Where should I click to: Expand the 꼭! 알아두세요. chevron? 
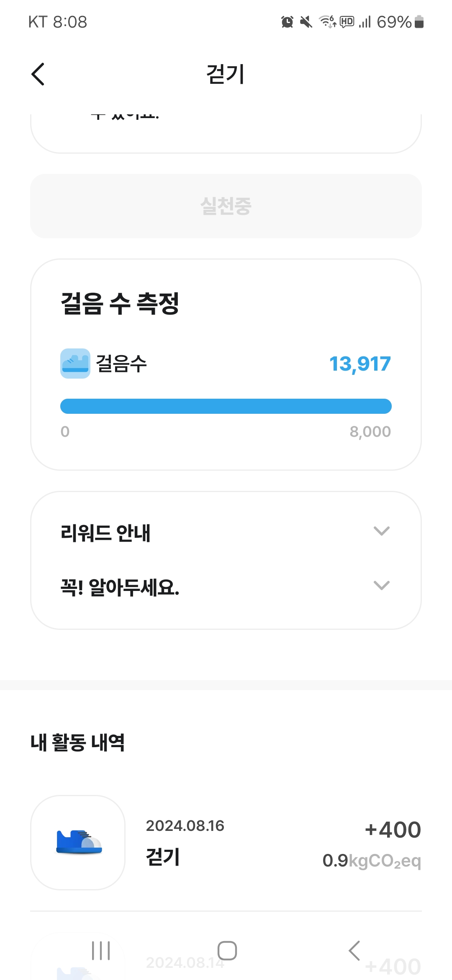point(381,585)
